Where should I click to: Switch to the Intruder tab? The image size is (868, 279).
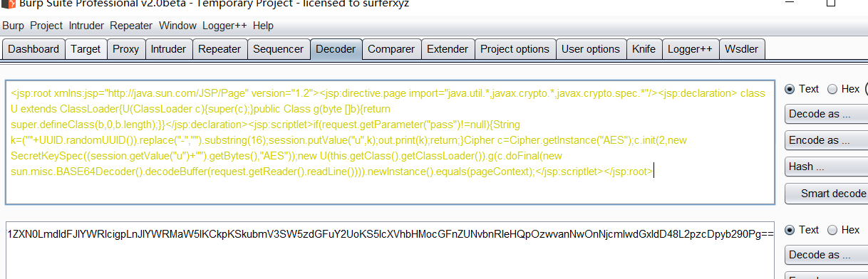pyautogui.click(x=168, y=49)
